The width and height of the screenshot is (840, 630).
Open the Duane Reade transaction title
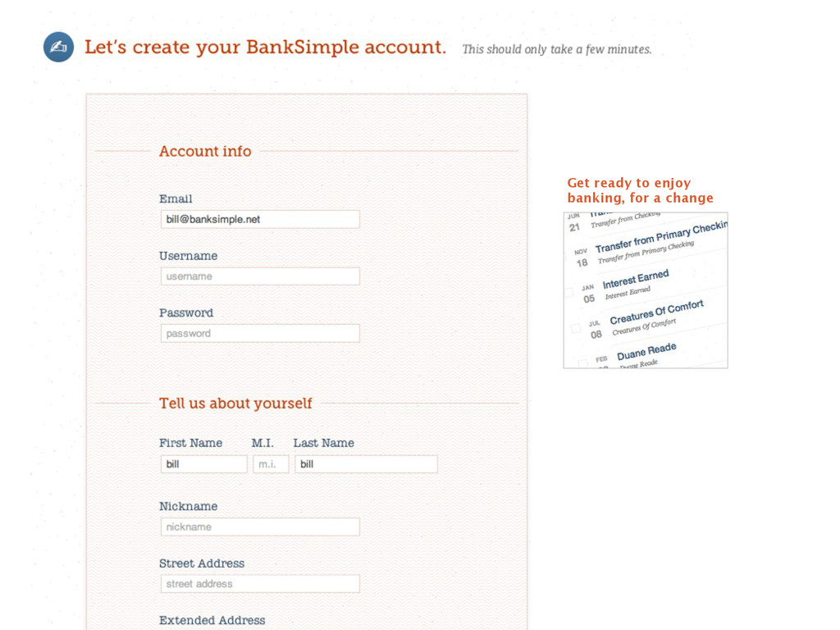point(646,352)
